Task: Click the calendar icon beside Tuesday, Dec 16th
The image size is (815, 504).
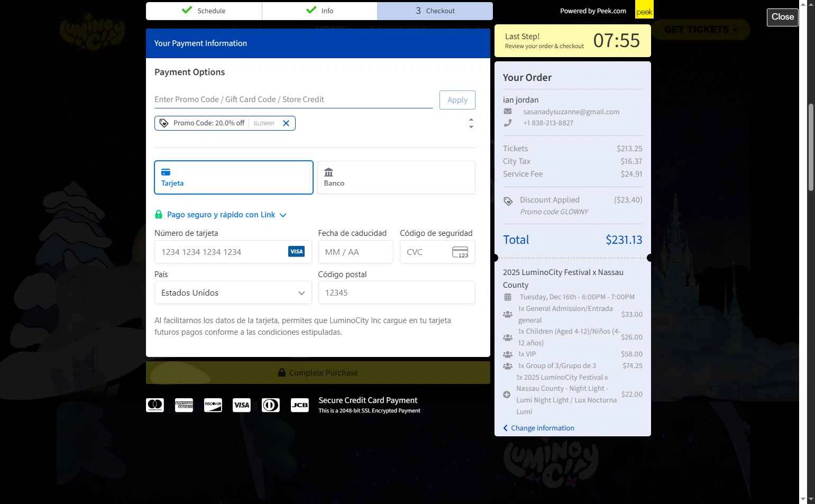Action: pos(508,297)
